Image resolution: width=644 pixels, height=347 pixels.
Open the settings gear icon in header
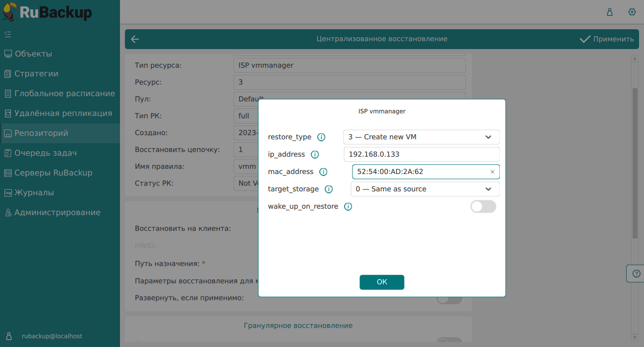click(x=632, y=12)
